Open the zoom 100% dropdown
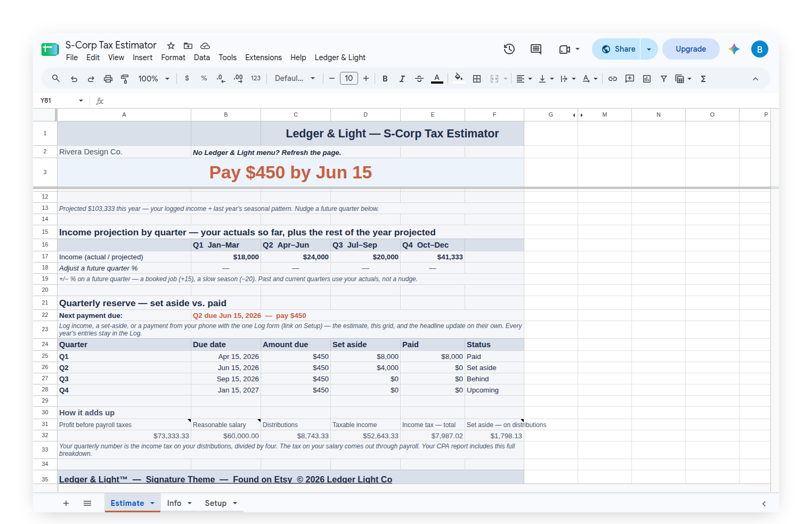This screenshot has height=524, width=812. (x=154, y=78)
